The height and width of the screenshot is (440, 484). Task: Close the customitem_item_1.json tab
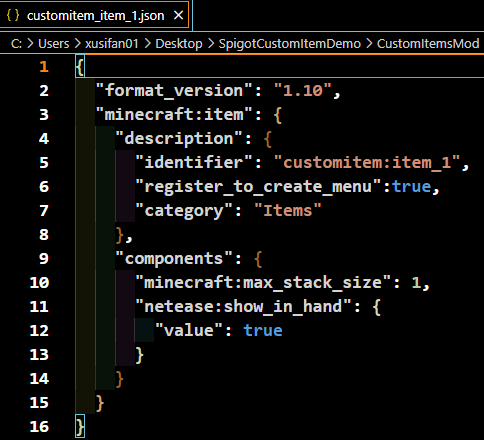click(179, 15)
